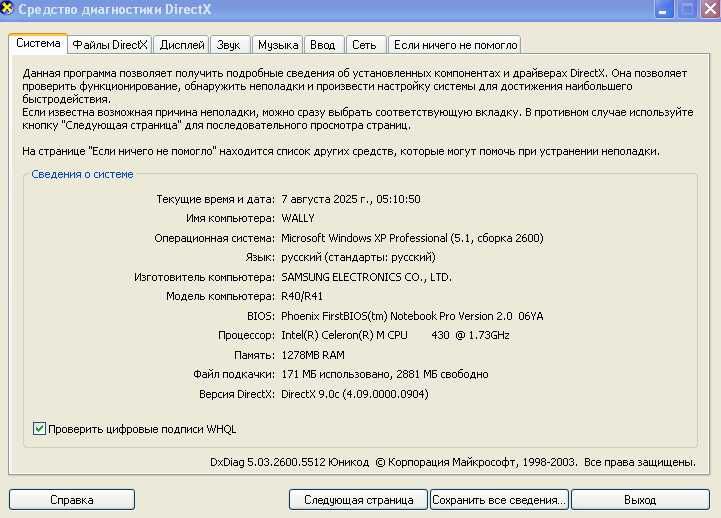
Task: Select the Система tab
Action: click(38, 44)
